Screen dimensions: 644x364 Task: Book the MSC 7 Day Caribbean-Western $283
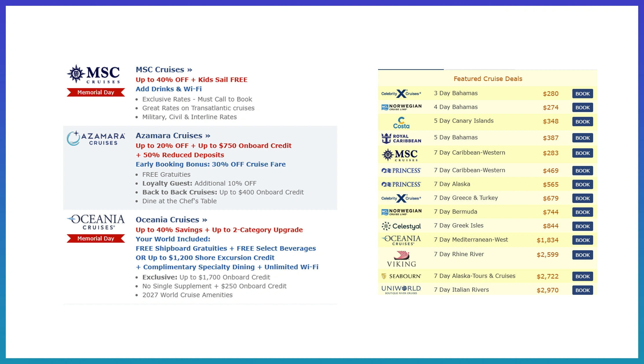[583, 153]
